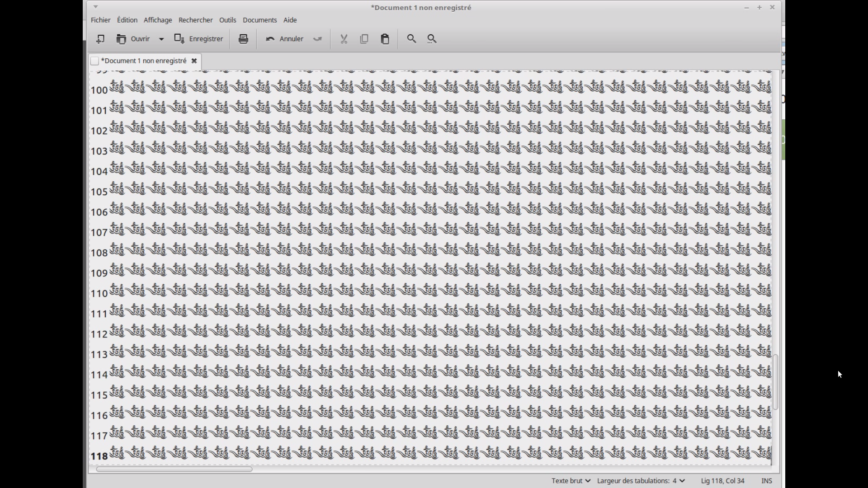Screen dimensions: 868x488
Task: Click the cut scissors icon
Action: coord(344,39)
